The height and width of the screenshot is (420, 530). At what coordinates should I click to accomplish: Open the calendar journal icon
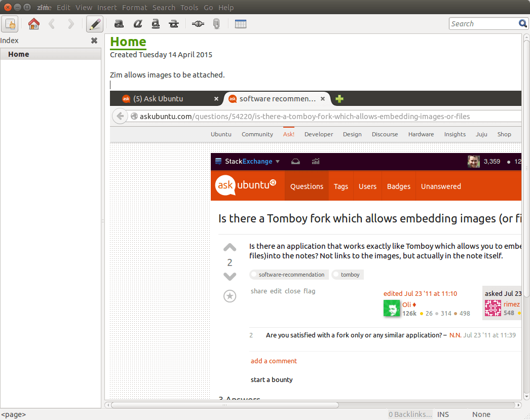(241, 24)
